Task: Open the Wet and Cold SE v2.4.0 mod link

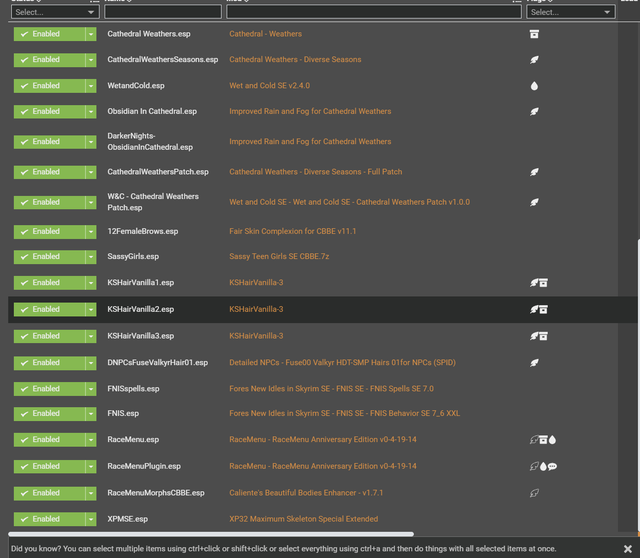Action: [x=269, y=86]
